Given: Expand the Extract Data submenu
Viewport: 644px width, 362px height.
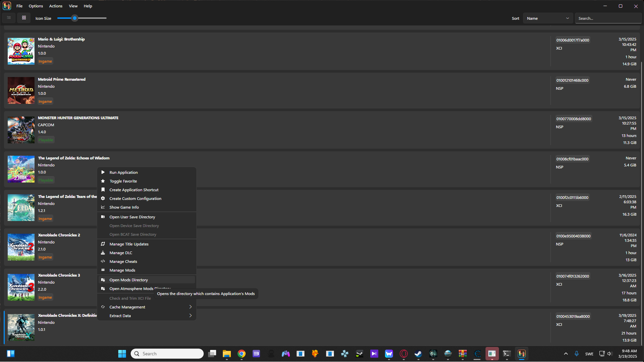Looking at the screenshot, I should [x=146, y=315].
